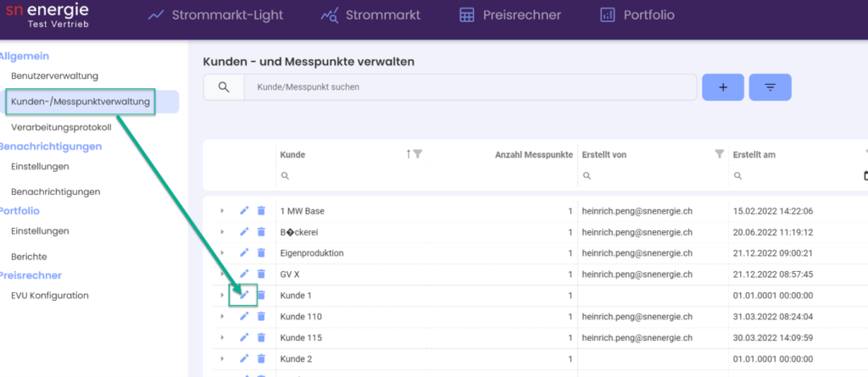Expand the 1 MW Base row
Image resolution: width=868 pixels, height=377 pixels.
click(222, 210)
